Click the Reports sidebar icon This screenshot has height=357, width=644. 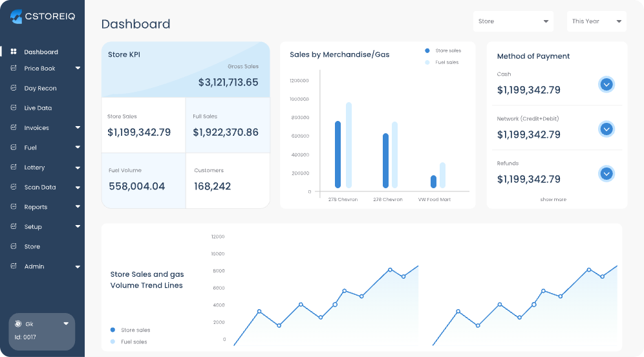(14, 207)
